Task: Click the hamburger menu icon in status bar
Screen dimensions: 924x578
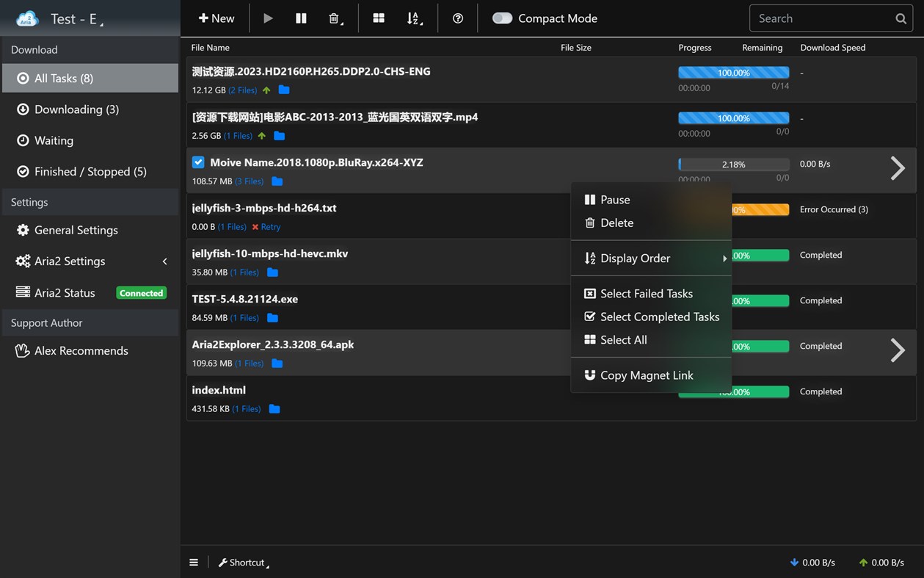Action: tap(194, 562)
